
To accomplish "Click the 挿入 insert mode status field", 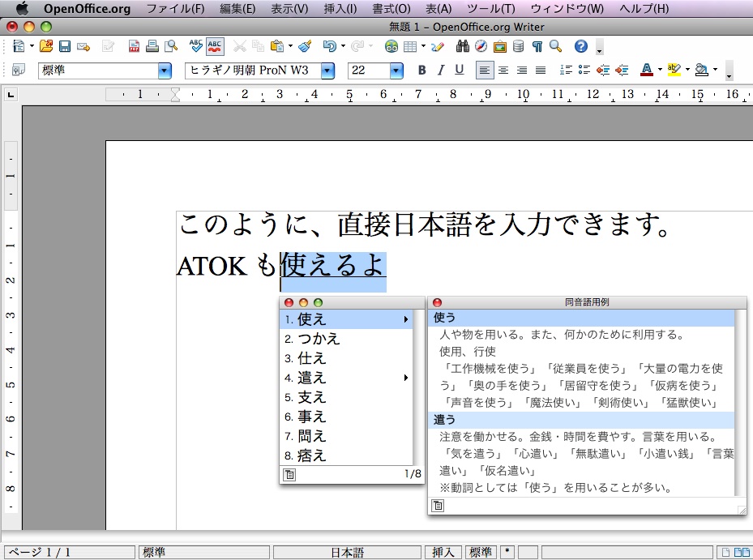I will (443, 553).
